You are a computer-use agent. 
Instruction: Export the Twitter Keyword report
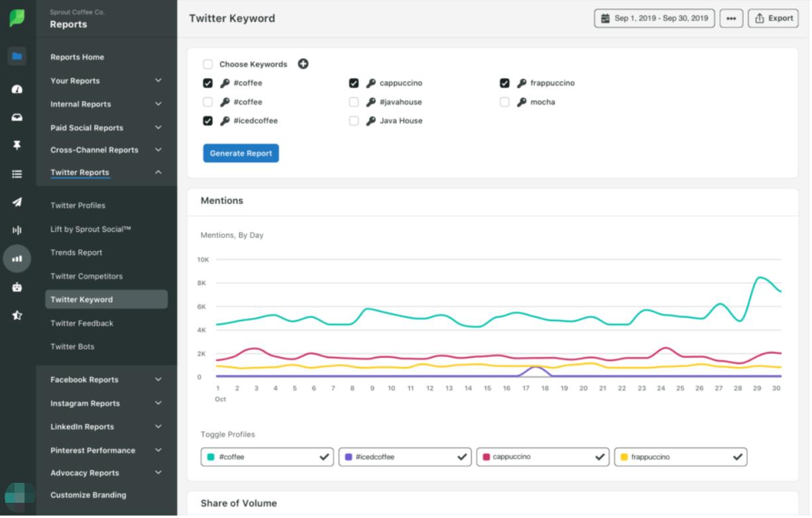(x=773, y=19)
